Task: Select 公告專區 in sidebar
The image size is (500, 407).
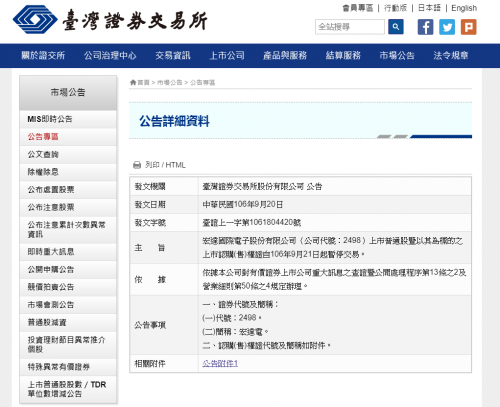Action: 68,137
